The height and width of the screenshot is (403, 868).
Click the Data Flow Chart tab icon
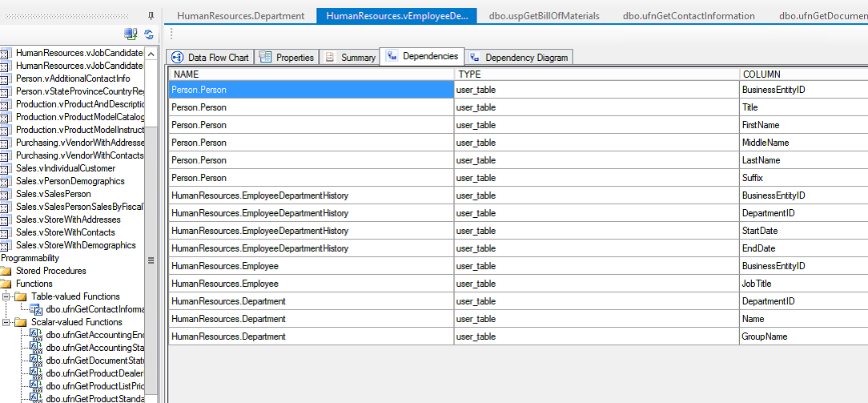point(178,57)
